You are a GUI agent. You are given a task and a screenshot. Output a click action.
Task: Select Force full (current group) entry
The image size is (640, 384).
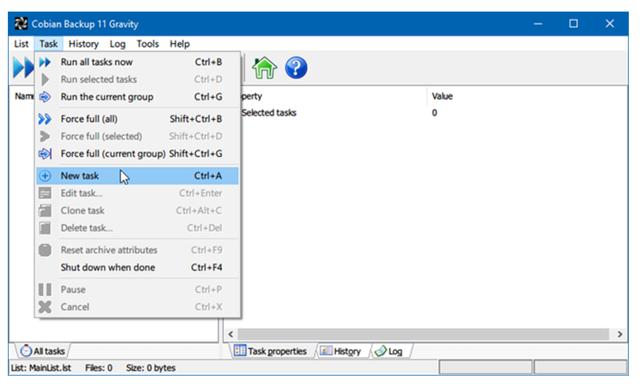point(138,154)
